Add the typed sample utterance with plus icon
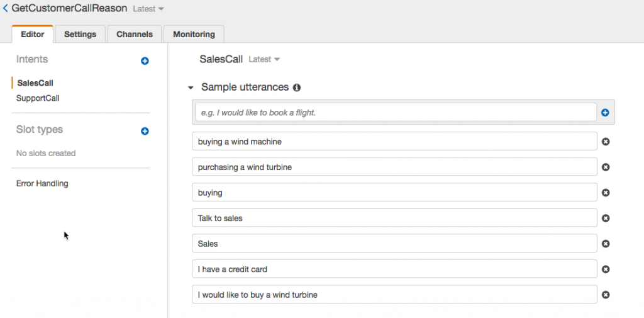Image resolution: width=644 pixels, height=318 pixels. [605, 113]
